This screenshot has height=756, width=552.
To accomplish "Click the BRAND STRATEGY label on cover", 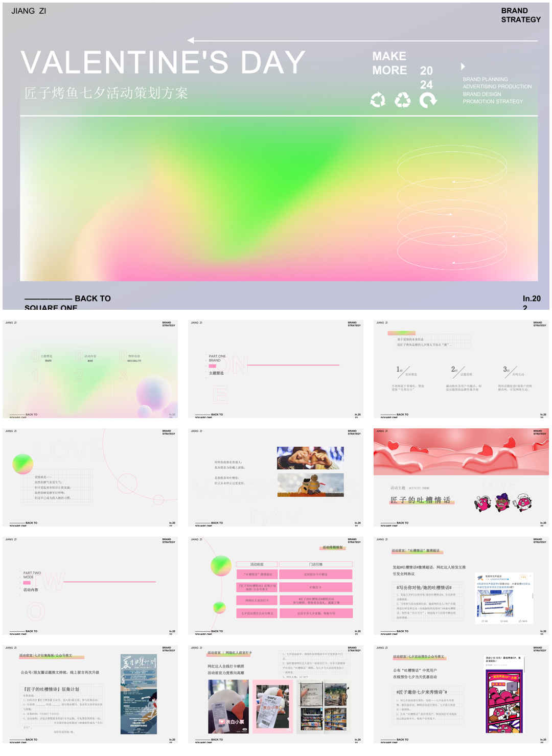I will pyautogui.click(x=520, y=15).
